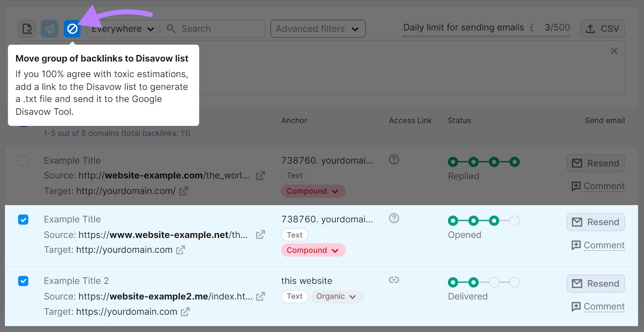The image size is (644, 332).
Task: Uncheck the Example Title 2 row checkbox
Action: (23, 281)
